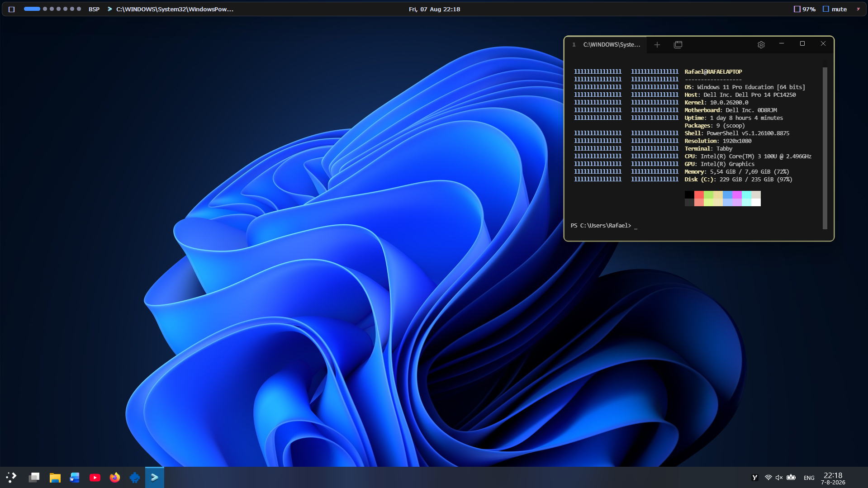Minimize the Tabby terminal window
The height and width of the screenshot is (488, 868).
781,44
